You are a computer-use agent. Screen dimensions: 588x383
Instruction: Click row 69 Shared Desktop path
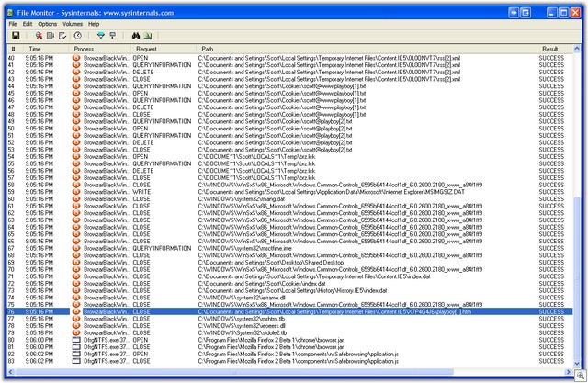[x=271, y=263]
